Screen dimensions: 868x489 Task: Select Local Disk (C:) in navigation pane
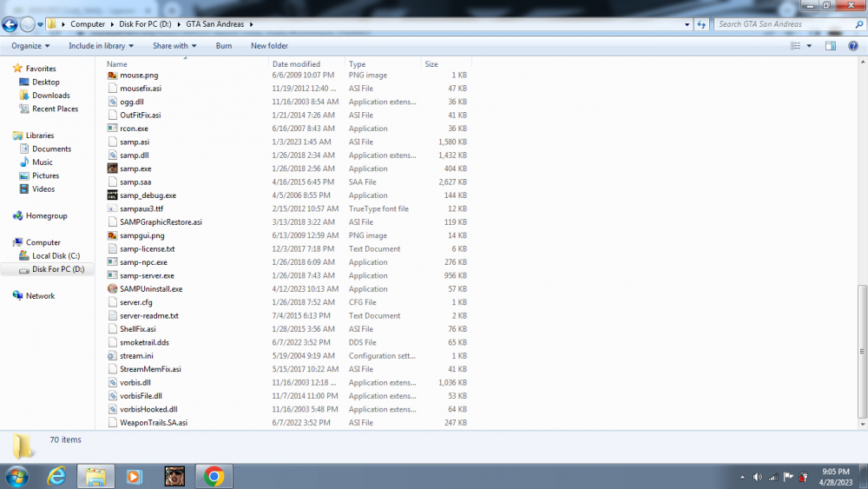pos(56,256)
